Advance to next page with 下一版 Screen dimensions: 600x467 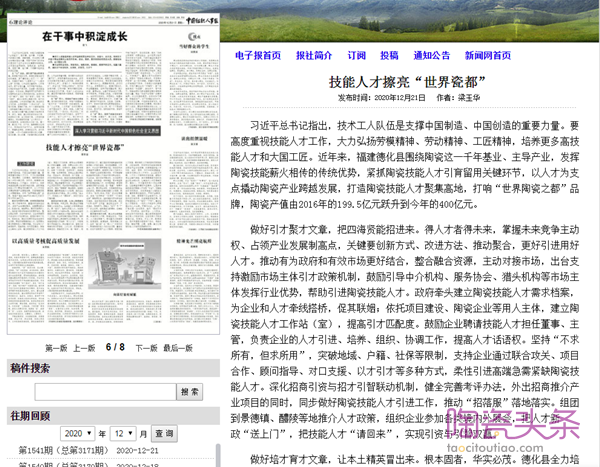pos(147,348)
